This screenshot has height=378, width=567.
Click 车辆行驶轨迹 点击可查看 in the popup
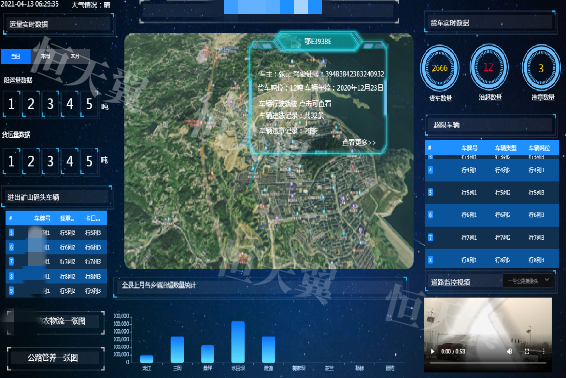(x=295, y=104)
